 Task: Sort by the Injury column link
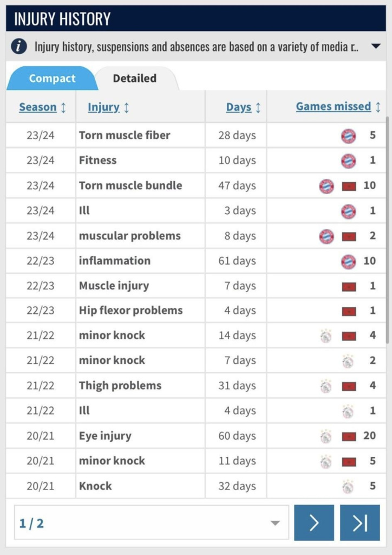(x=103, y=107)
